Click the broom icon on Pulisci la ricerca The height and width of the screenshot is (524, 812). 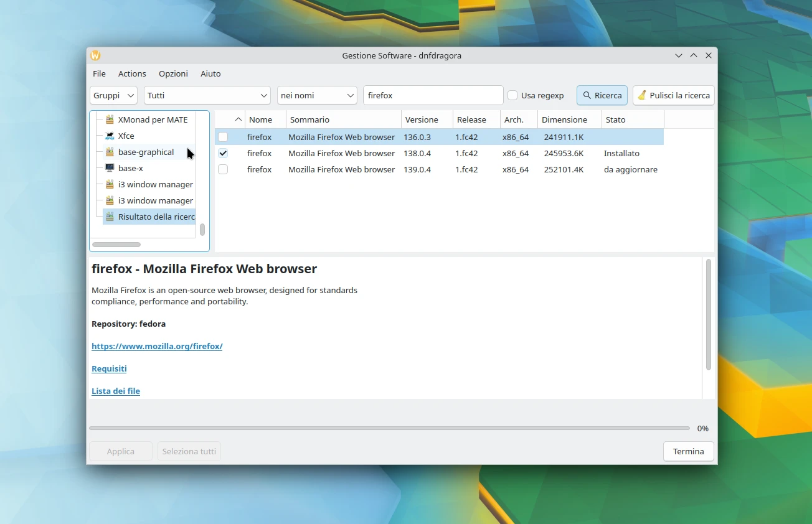(x=641, y=95)
